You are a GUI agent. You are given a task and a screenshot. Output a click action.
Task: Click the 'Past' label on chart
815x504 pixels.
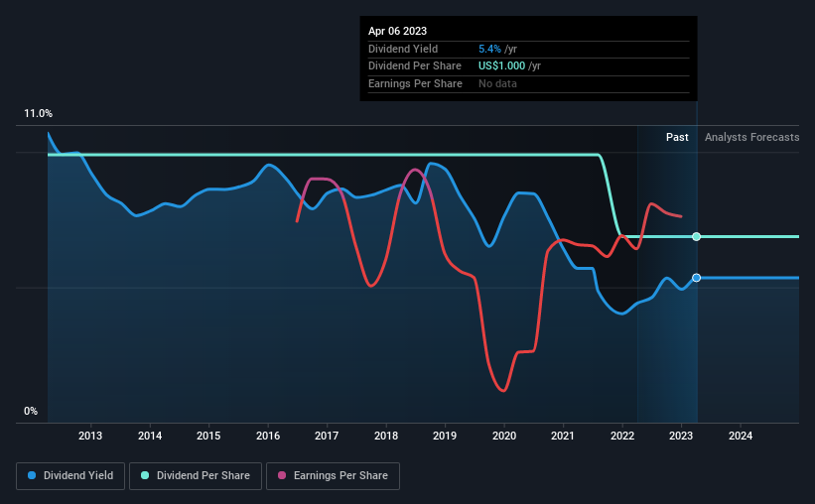point(677,137)
